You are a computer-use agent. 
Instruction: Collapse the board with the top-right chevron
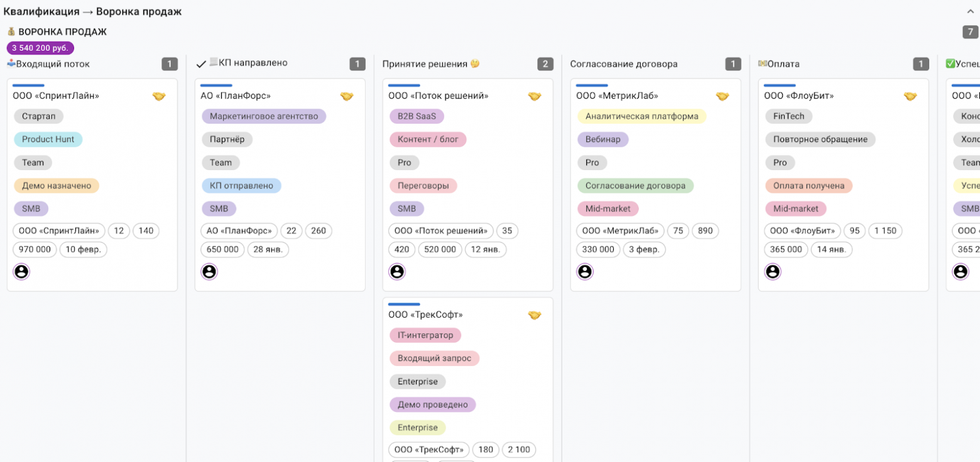[971, 11]
